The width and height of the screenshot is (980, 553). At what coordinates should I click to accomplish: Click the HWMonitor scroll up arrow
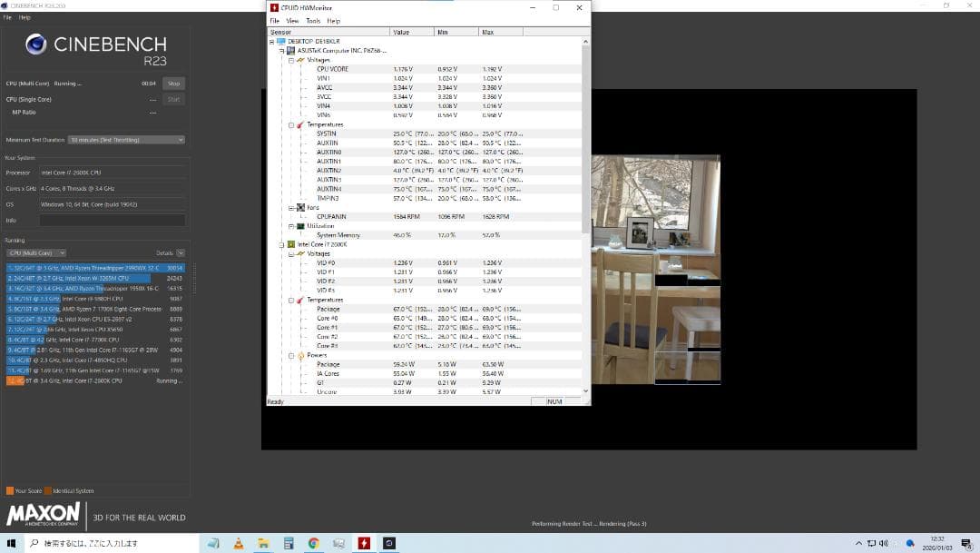click(585, 41)
